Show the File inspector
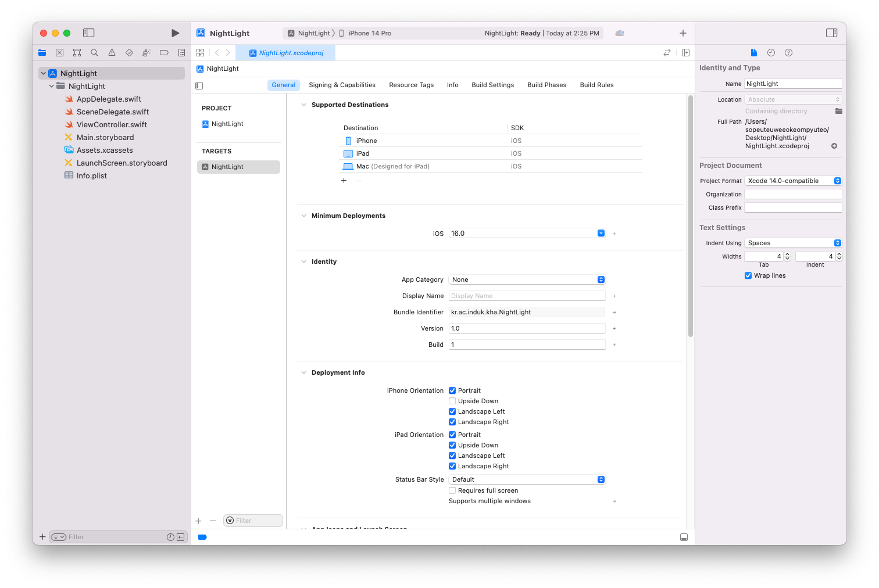879x588 pixels. coord(754,53)
